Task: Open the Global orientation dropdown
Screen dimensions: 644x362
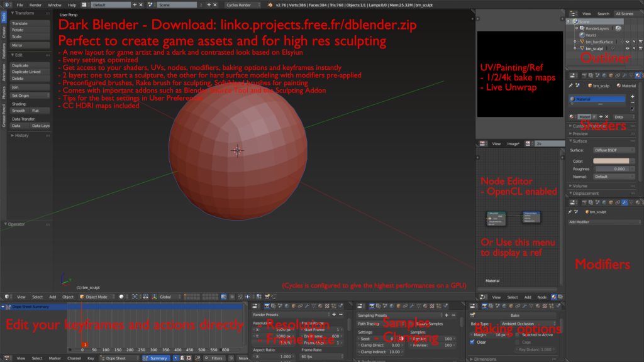Action: [x=169, y=297]
